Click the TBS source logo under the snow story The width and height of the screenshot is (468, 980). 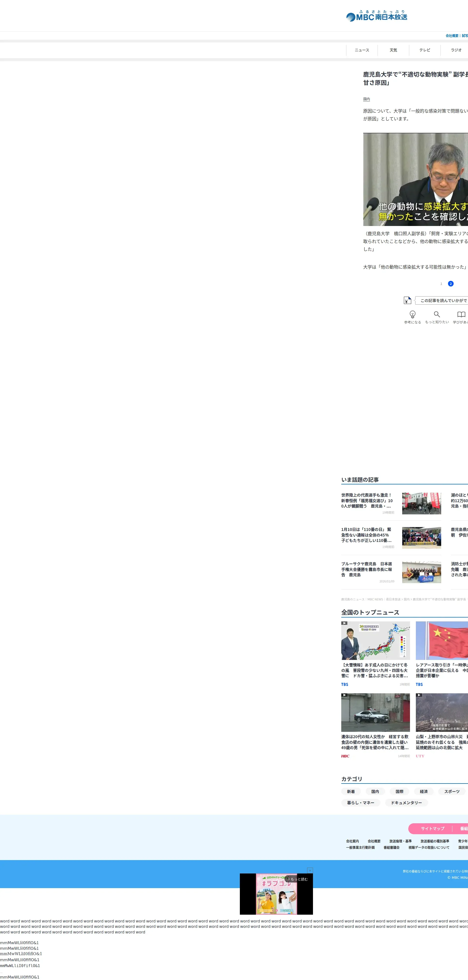pos(345,684)
